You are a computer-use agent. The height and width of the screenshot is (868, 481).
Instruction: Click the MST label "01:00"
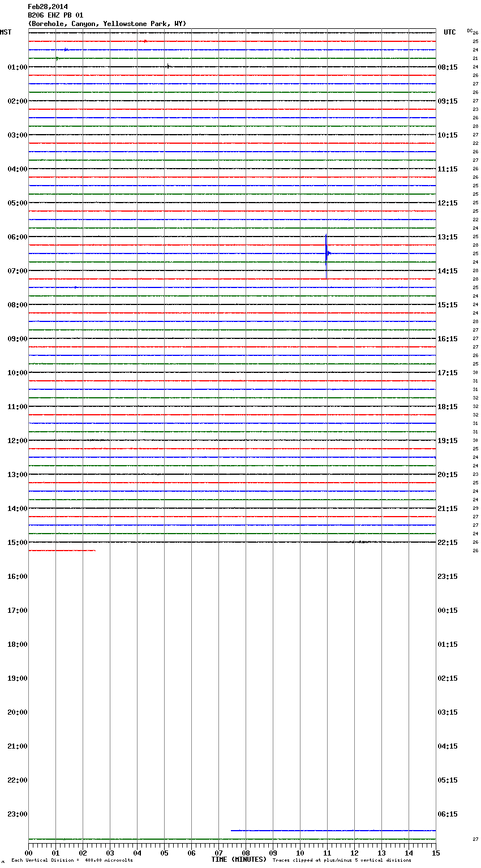pos(18,67)
